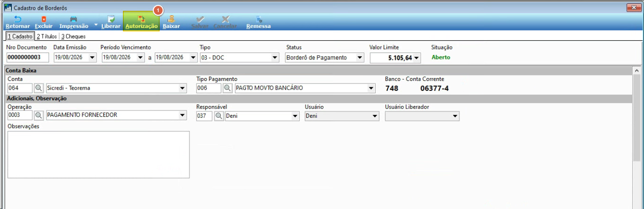Open the Usuário Deni dropdown
Screen dimensions: 644x209
point(375,116)
